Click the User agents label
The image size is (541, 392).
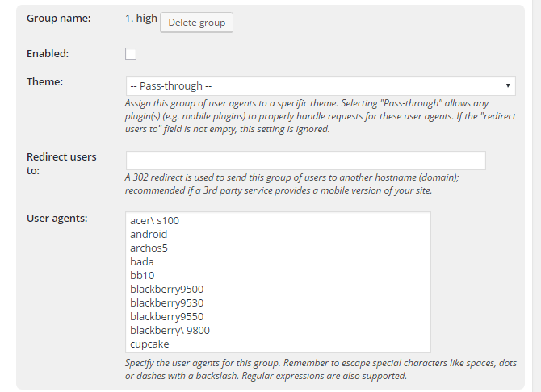point(57,219)
